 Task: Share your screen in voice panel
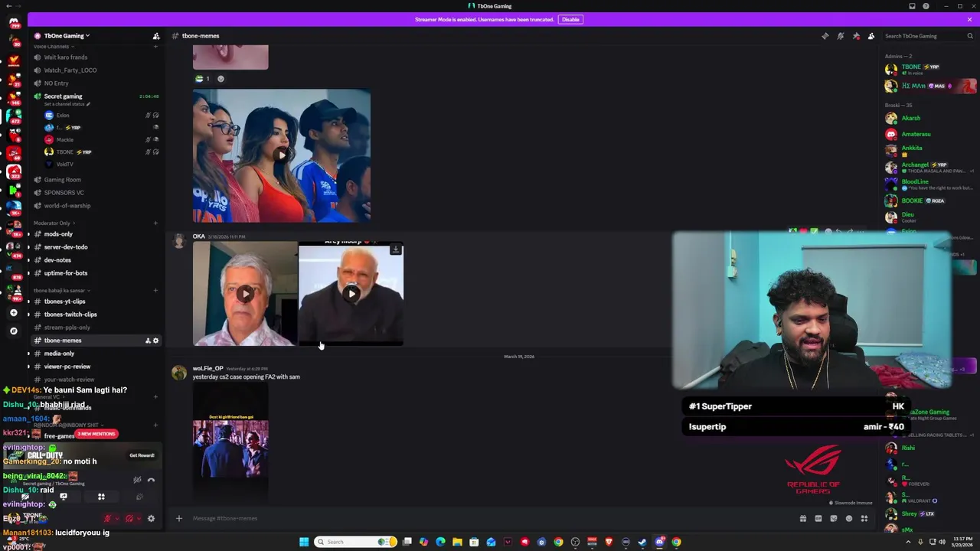(64, 497)
